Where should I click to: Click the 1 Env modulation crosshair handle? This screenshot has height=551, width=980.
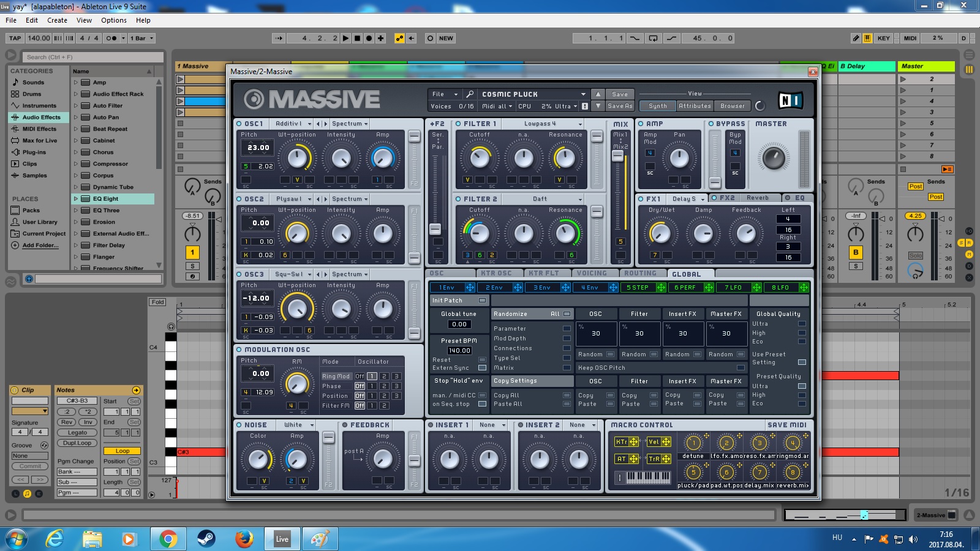click(x=470, y=287)
